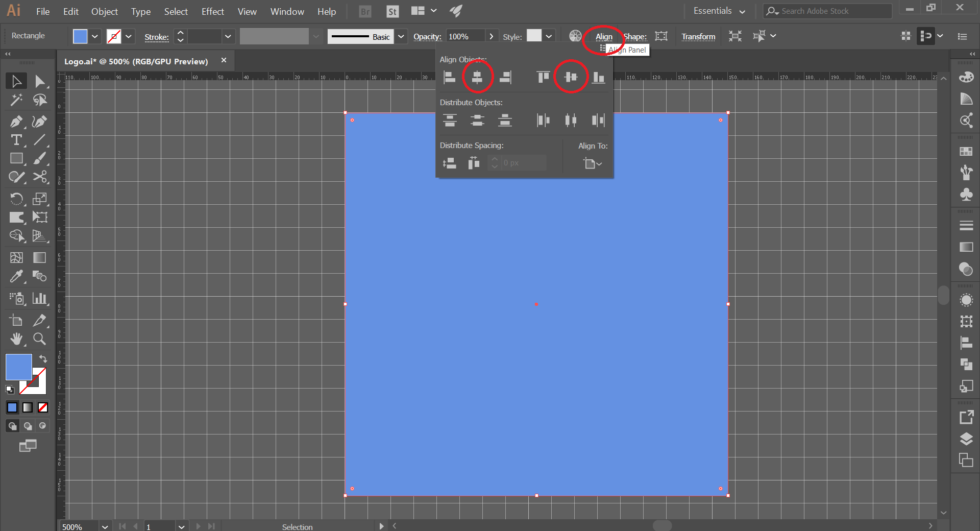
Task: Set color mode to Color fill
Action: 12,407
